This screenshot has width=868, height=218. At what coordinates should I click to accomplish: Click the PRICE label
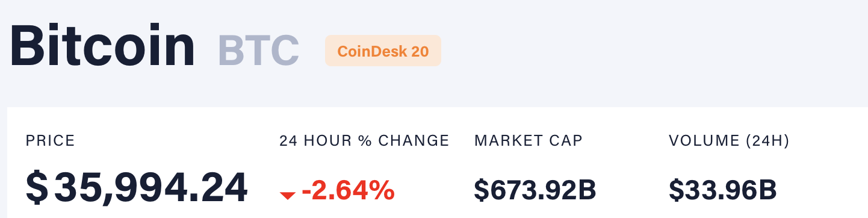(x=51, y=141)
